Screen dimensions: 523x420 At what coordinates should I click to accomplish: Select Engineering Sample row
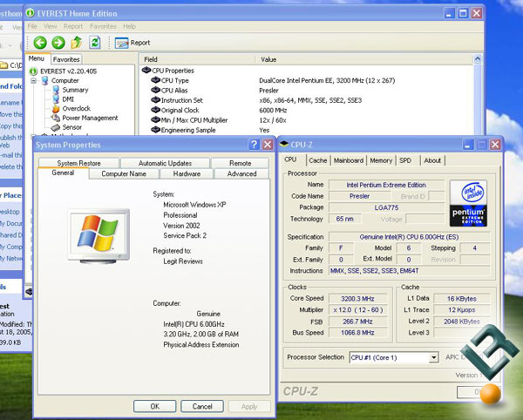click(x=188, y=131)
